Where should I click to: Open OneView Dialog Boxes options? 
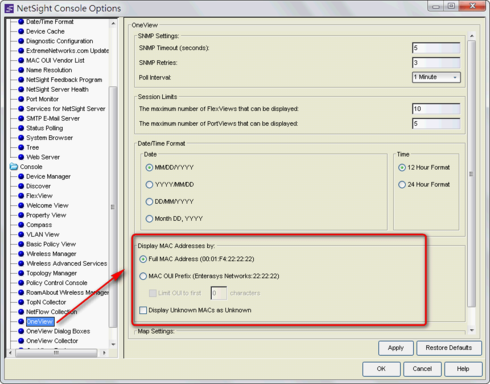(x=58, y=331)
